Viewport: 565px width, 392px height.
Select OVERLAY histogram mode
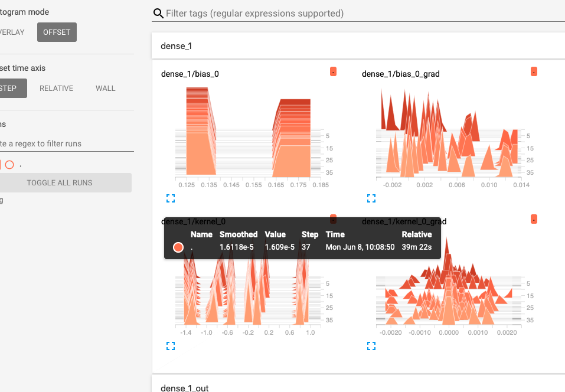(12, 32)
